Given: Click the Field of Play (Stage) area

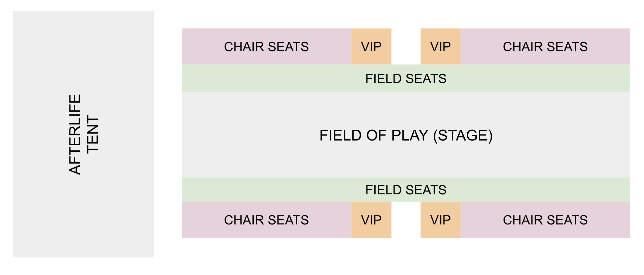Looking at the screenshot, I should click(406, 135).
